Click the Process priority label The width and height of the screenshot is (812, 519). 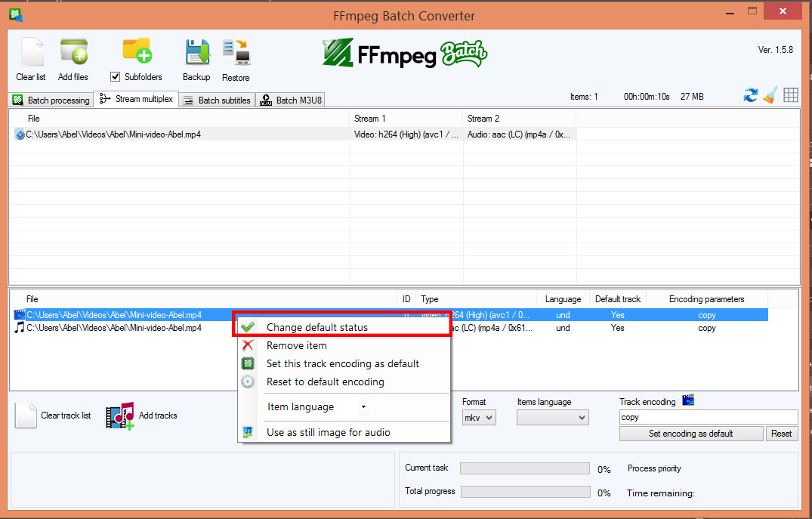tap(654, 468)
